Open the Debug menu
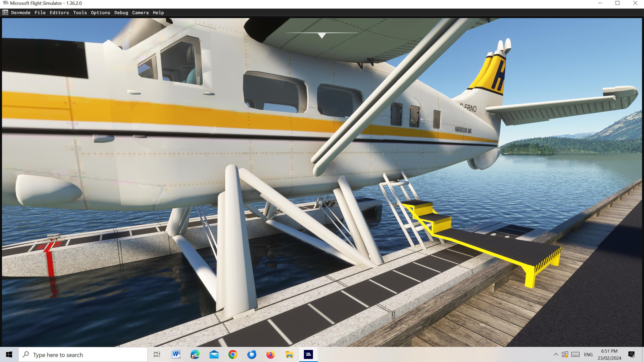 coord(121,13)
